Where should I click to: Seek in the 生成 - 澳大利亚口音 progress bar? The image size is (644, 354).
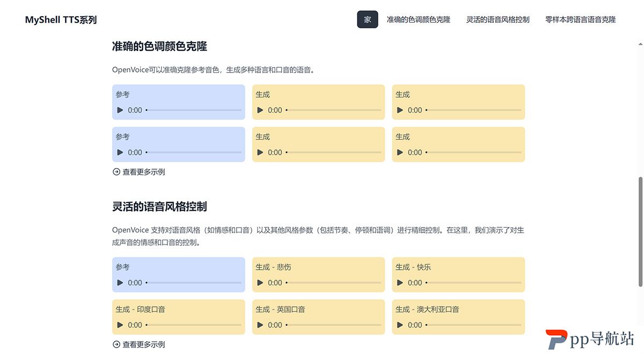click(473, 325)
